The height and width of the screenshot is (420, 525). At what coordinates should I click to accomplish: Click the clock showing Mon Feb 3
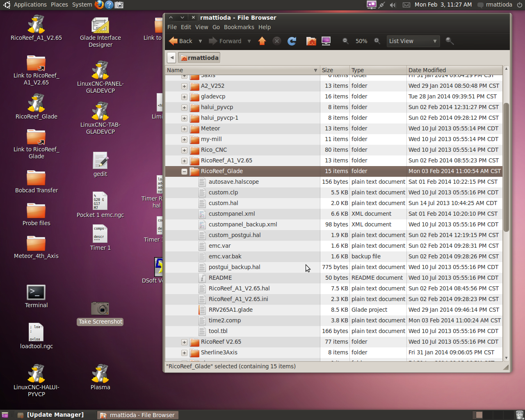coord(443,5)
